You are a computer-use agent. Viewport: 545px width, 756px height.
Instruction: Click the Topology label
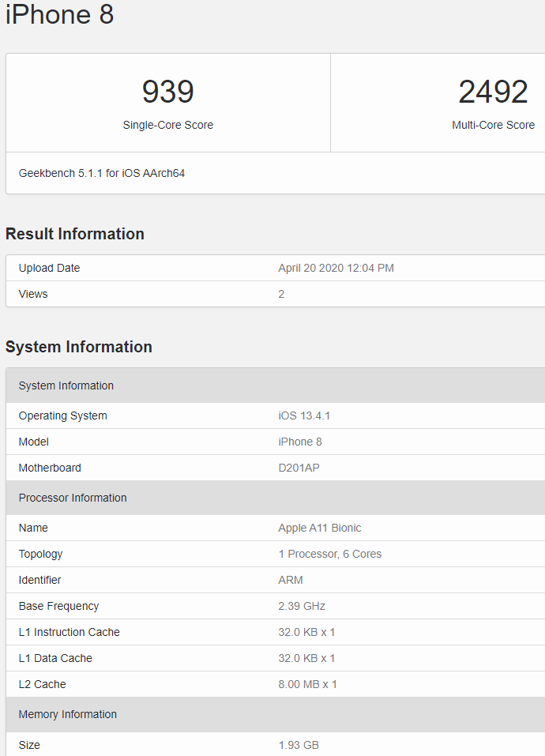[40, 554]
